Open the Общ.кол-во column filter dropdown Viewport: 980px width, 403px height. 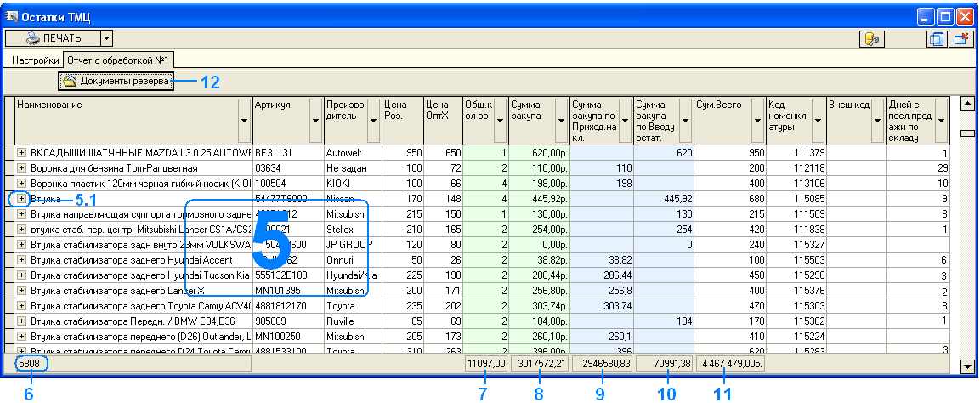[x=500, y=121]
